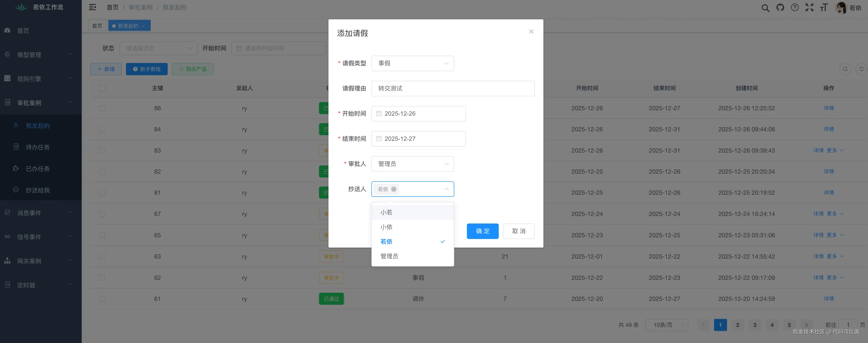Toggle the select-all header checkbox
The height and width of the screenshot is (343, 868).
click(102, 88)
